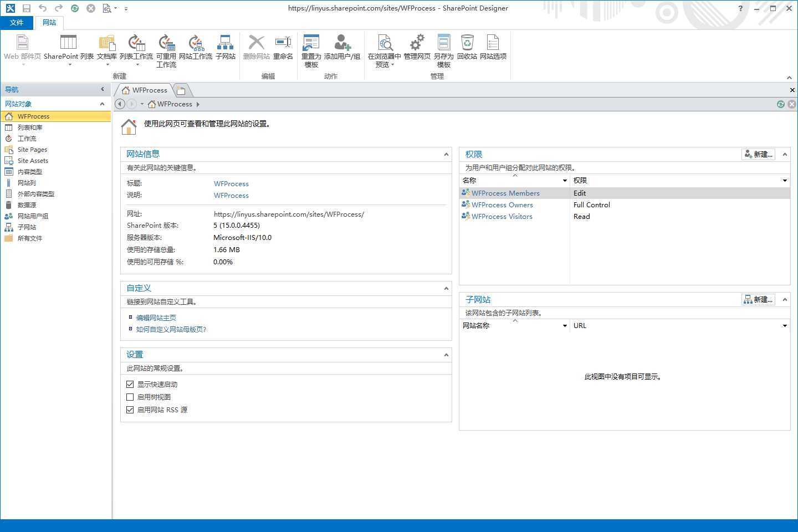This screenshot has width=798, height=532.
Task: Click the stop icon in quick access toolbar
Action: 91,8
